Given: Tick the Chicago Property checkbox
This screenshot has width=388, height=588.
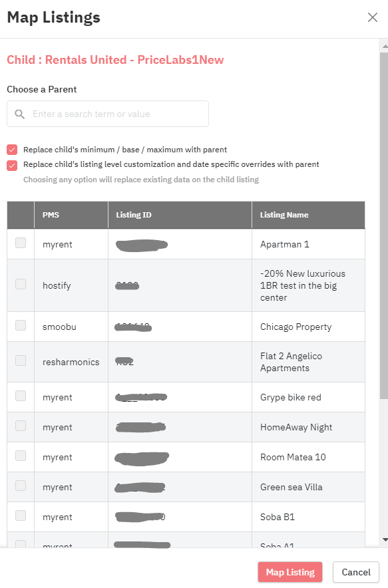Looking at the screenshot, I should (x=21, y=325).
